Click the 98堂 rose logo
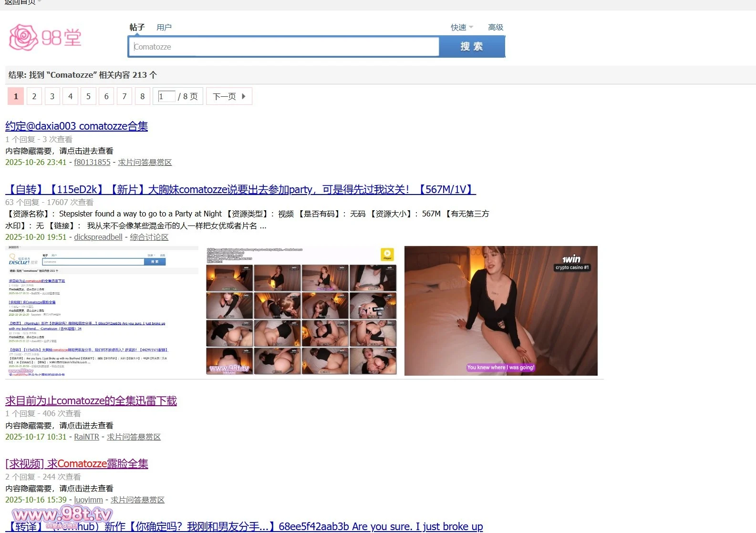The width and height of the screenshot is (756, 533). (45, 38)
